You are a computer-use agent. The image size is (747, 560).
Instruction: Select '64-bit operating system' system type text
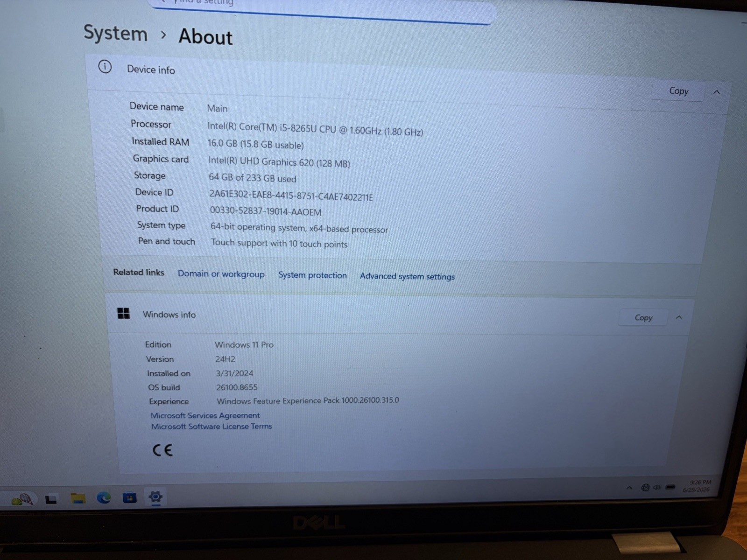(258, 227)
